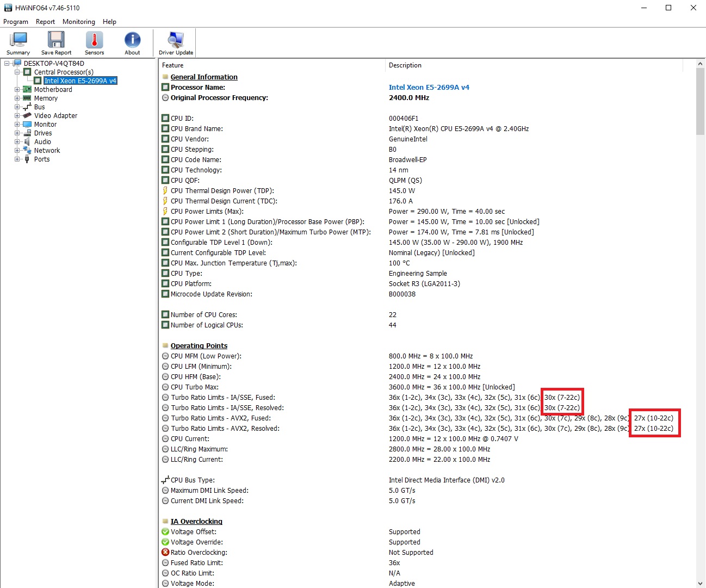Screen dimensions: 706x588
Task: Click the Voltage Override green check icon
Action: click(165, 542)
